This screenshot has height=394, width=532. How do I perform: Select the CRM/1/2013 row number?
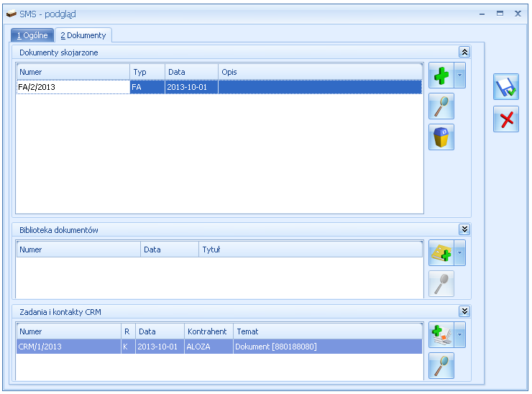point(68,347)
